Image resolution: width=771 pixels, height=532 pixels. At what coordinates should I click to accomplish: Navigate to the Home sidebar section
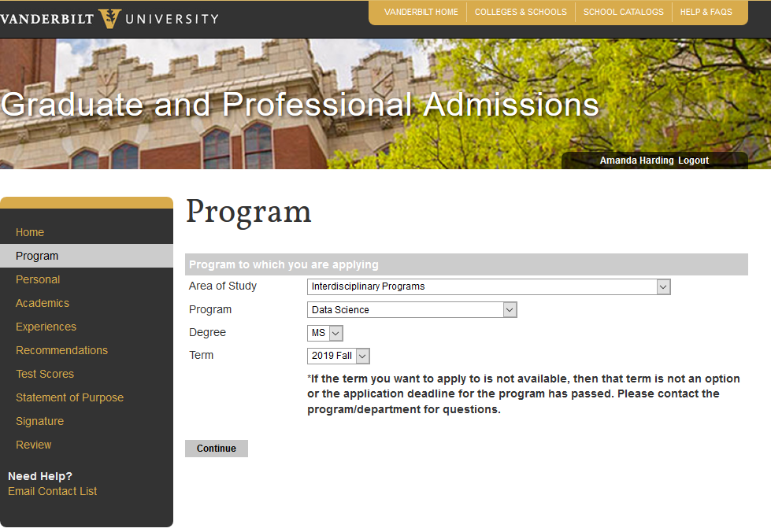pos(29,232)
